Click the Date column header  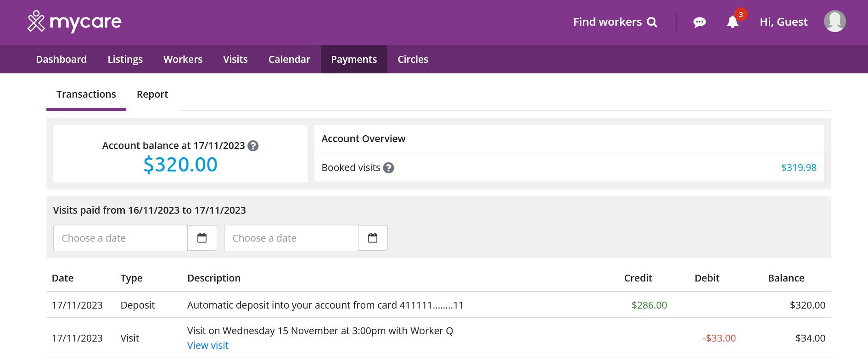pyautogui.click(x=62, y=278)
